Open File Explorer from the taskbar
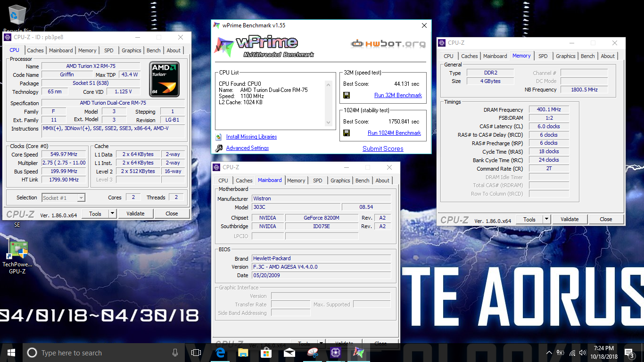This screenshot has height=362, width=644. point(243,353)
